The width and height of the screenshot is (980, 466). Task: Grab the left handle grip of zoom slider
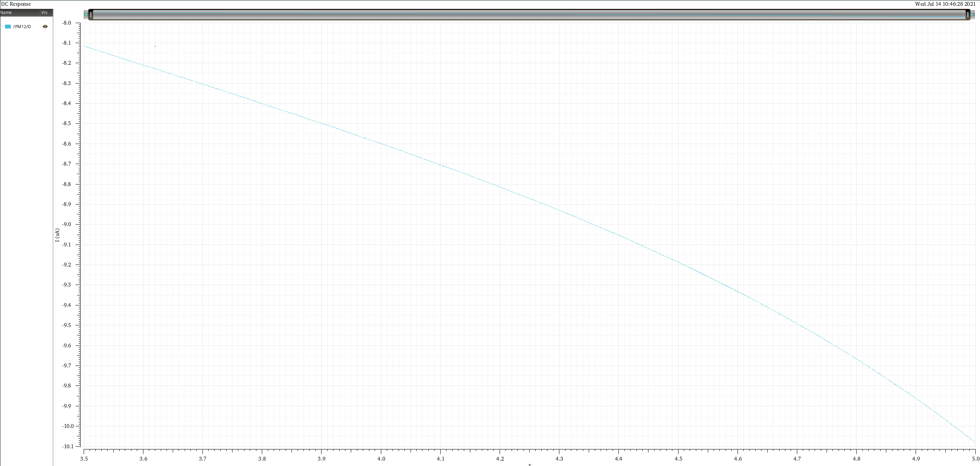point(91,15)
